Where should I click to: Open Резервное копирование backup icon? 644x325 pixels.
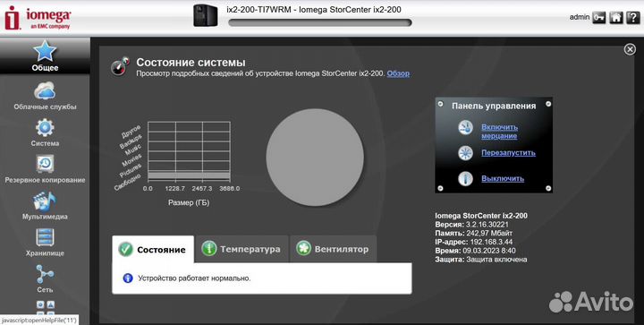[45, 164]
